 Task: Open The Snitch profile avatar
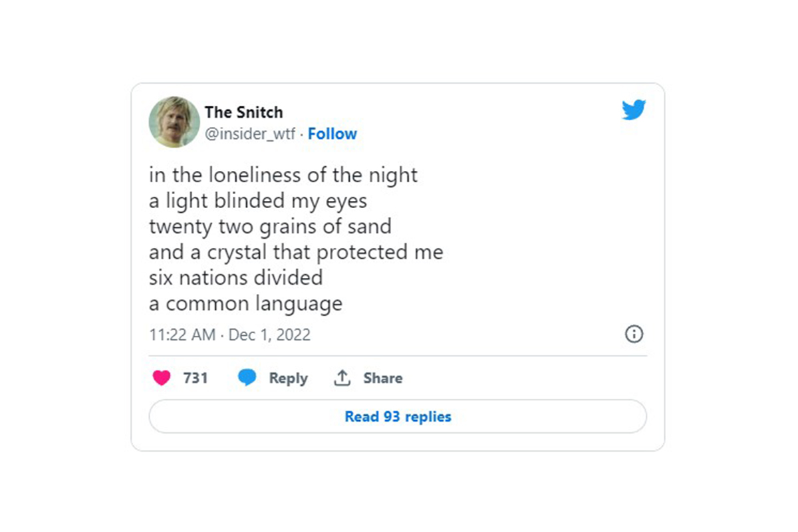(x=174, y=122)
